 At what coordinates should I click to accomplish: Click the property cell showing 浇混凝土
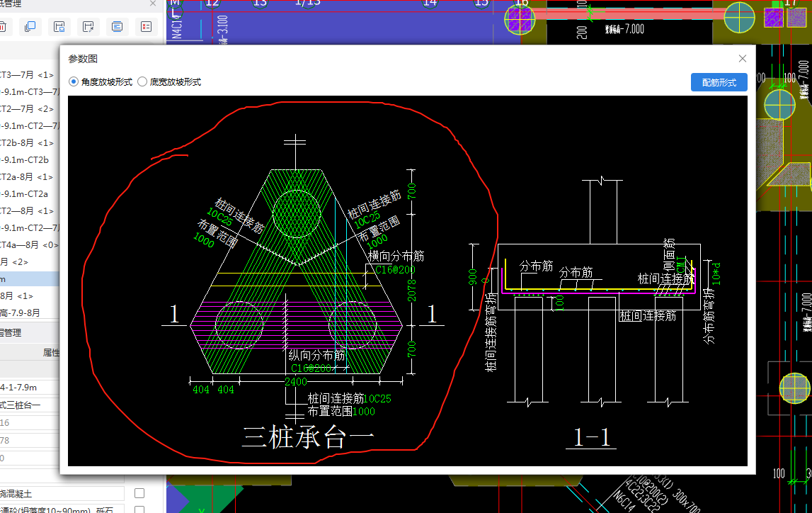coord(61,493)
